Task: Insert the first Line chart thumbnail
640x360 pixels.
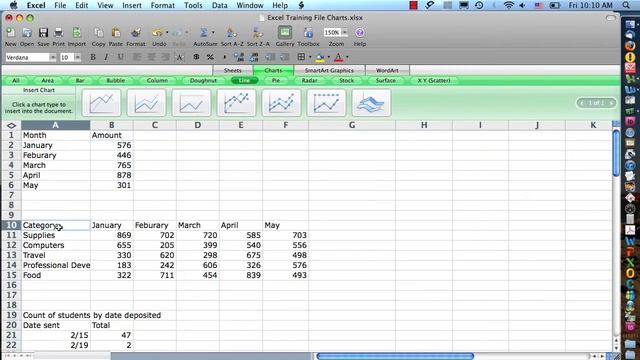Action: point(102,103)
